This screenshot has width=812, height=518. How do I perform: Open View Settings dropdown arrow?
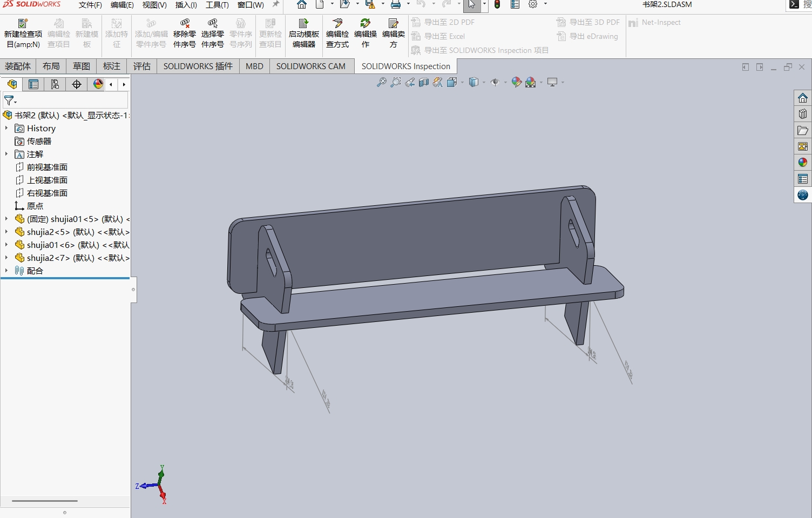(563, 83)
